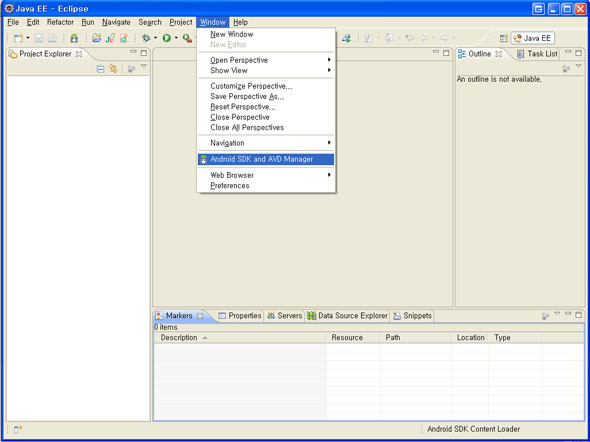Click the new Android test project icon
590x442 pixels.
pyautogui.click(x=110, y=38)
